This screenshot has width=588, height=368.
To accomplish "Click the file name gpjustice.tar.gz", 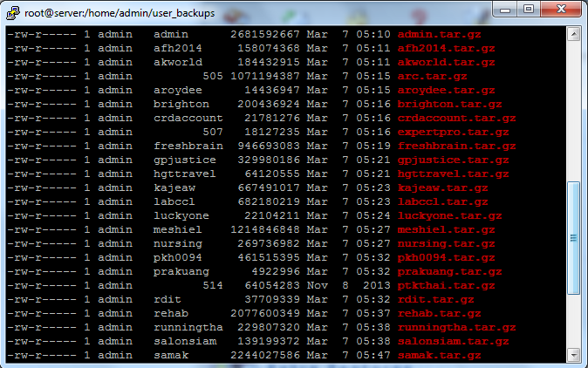I will (x=453, y=160).
